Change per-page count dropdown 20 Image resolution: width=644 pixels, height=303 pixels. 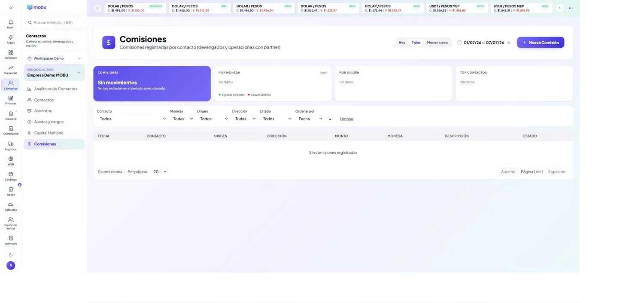[160, 171]
